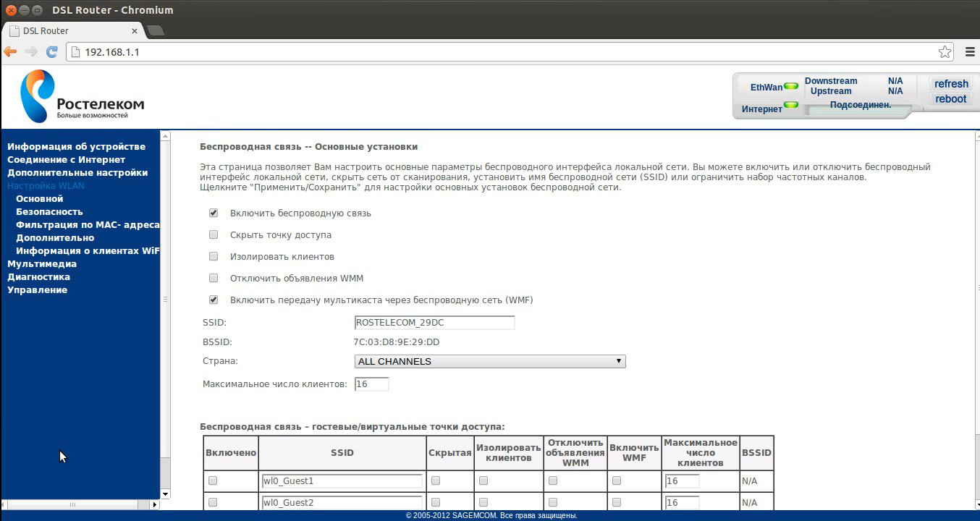Click the window close button

click(x=12, y=10)
